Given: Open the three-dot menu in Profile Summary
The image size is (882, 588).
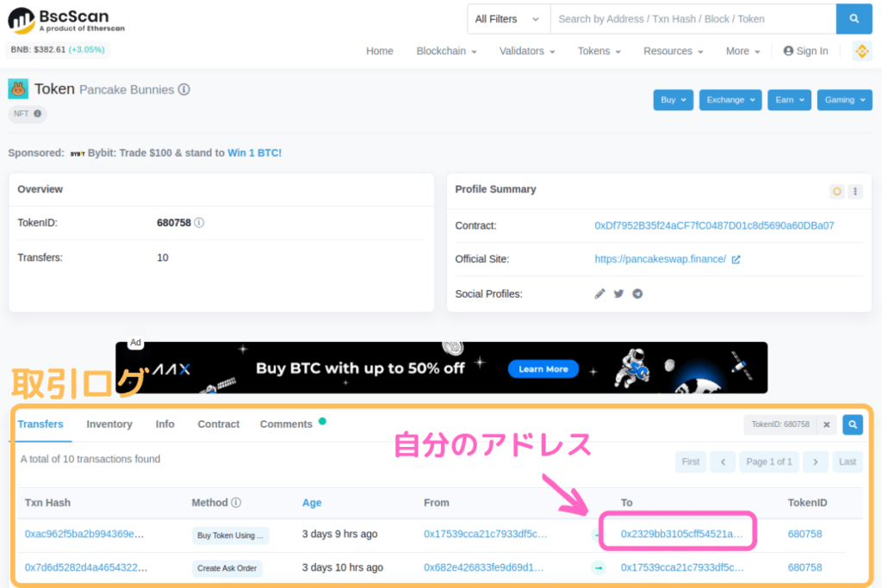Looking at the screenshot, I should [855, 191].
